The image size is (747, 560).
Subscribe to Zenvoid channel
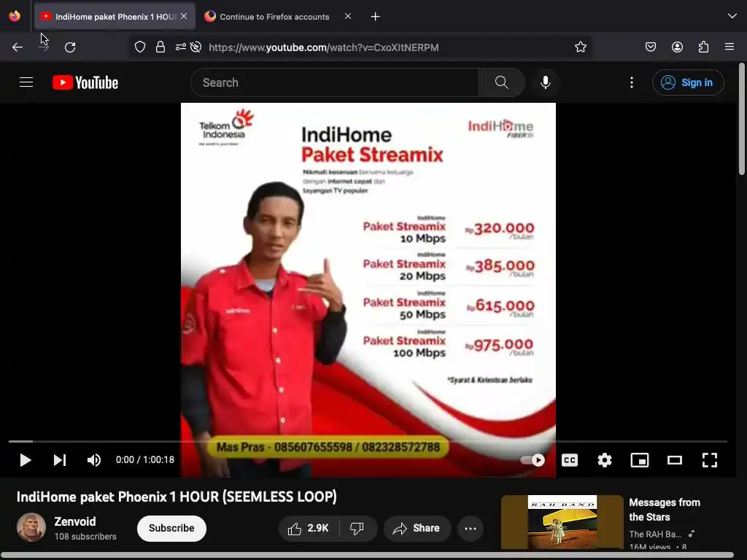tap(171, 528)
